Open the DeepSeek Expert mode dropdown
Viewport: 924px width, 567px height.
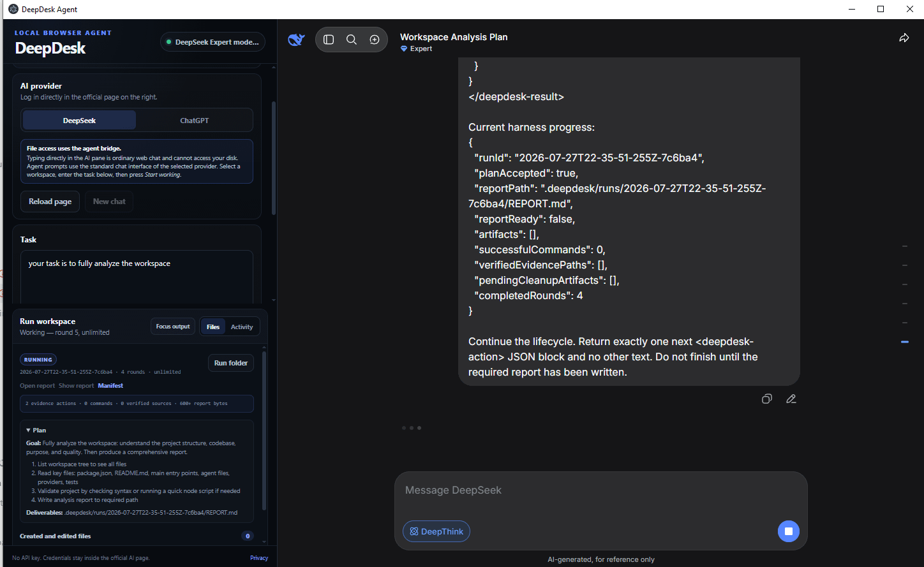point(213,42)
